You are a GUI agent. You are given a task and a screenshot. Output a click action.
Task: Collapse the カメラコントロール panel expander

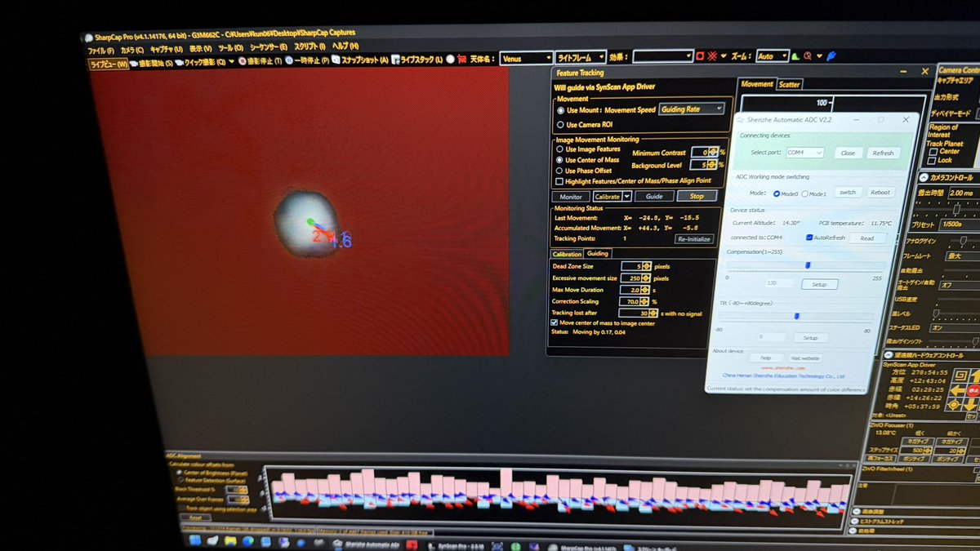925,178
